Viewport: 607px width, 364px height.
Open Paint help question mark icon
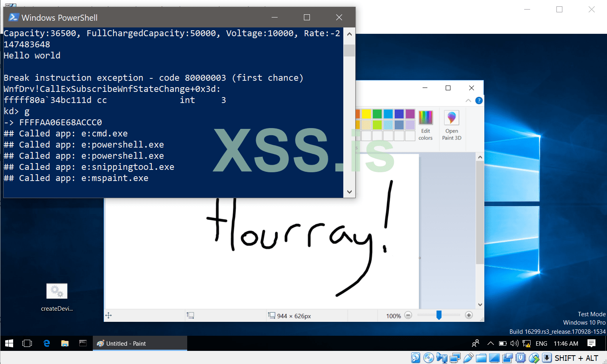tap(479, 101)
